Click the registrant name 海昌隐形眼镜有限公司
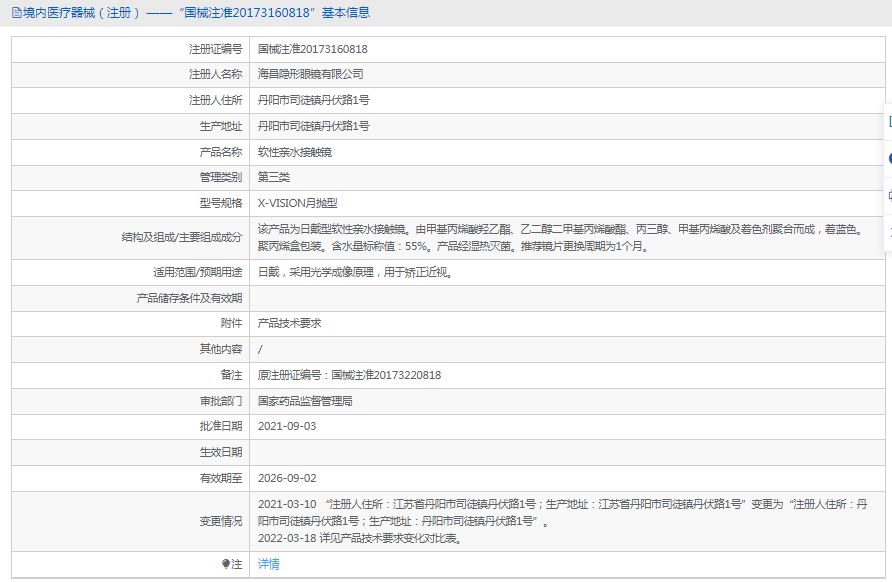Screen dimensions: 892x582 pyautogui.click(x=310, y=75)
